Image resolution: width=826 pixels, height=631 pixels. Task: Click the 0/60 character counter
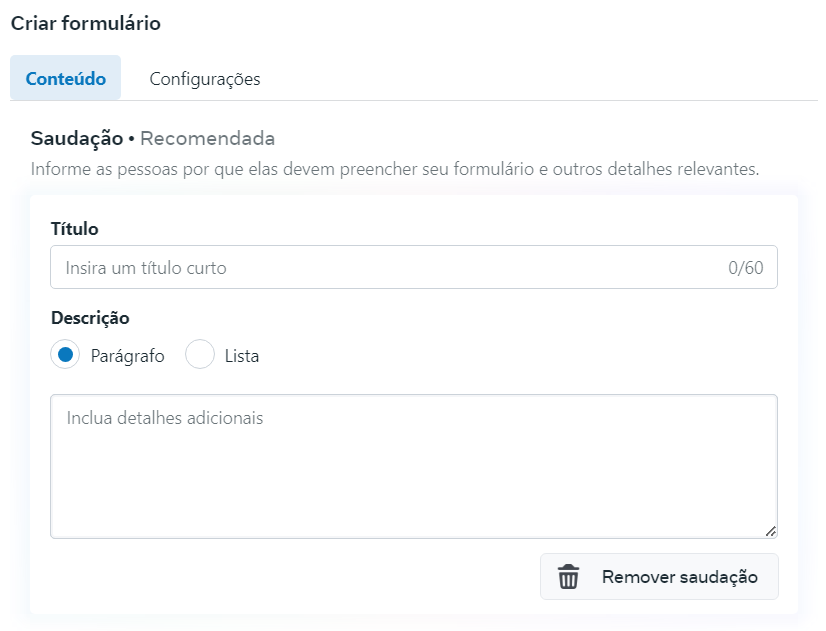tap(745, 268)
